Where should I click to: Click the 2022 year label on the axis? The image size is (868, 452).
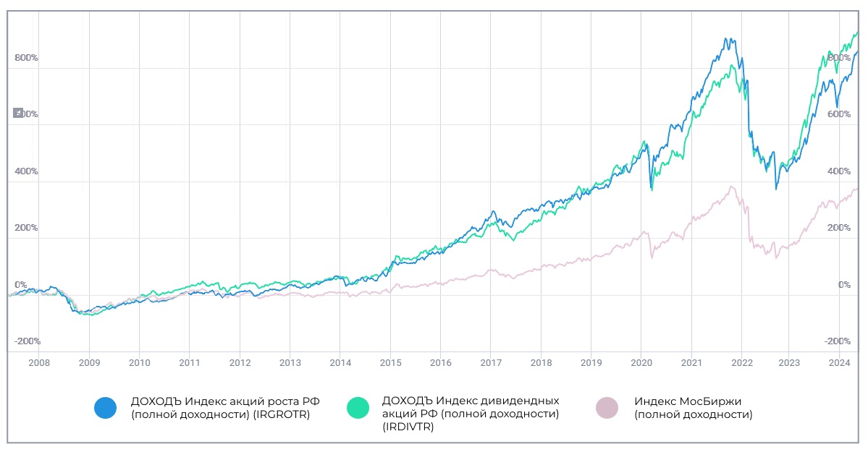coord(742,363)
